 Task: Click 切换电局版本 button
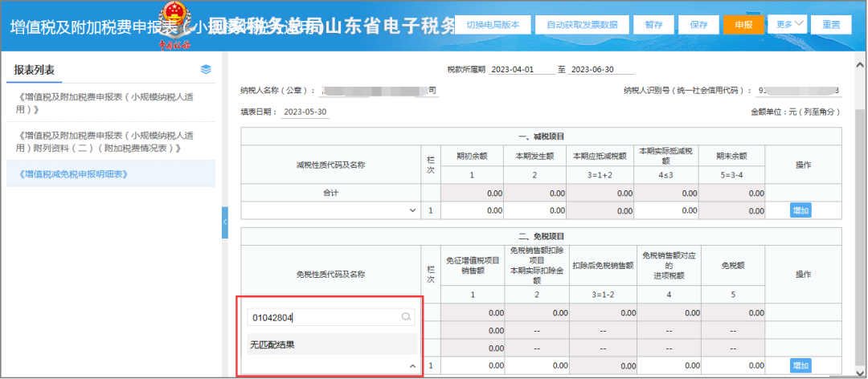(493, 25)
